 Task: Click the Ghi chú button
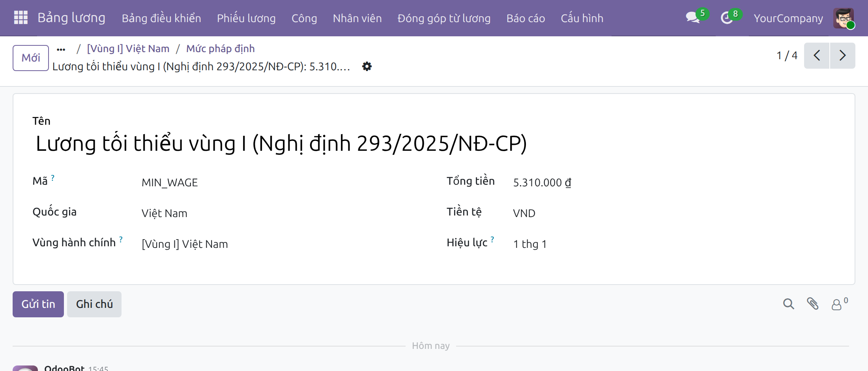pyautogui.click(x=94, y=304)
